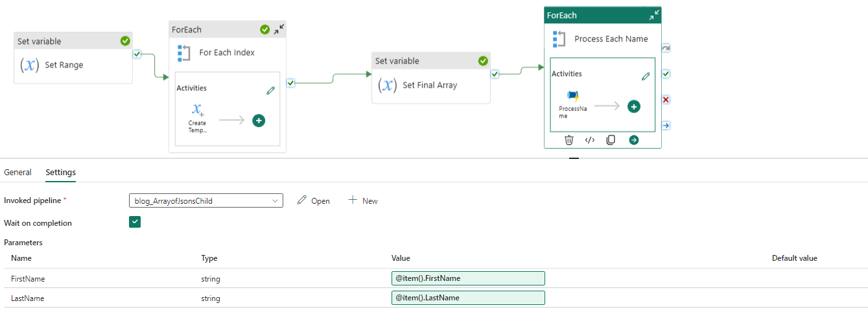
Task: Open the invoked pipeline
Action: [313, 200]
